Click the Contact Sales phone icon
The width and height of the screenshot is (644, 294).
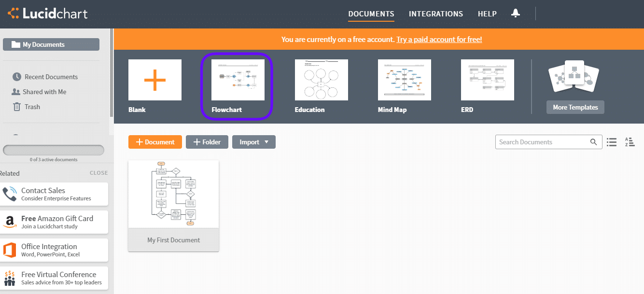pos(11,194)
